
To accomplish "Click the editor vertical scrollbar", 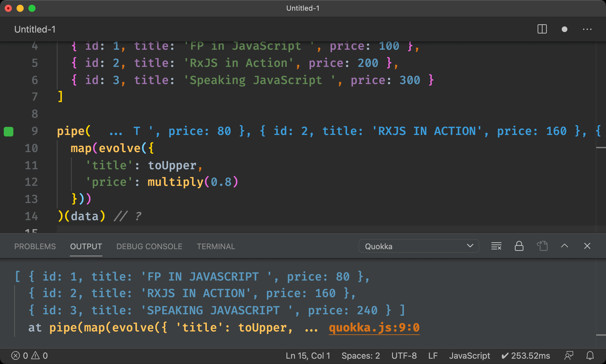I will click(x=601, y=137).
